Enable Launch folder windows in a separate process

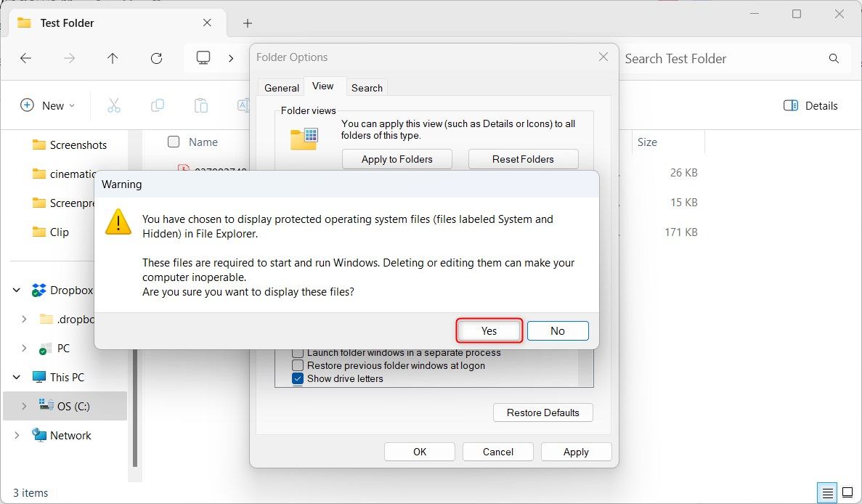pyautogui.click(x=298, y=352)
